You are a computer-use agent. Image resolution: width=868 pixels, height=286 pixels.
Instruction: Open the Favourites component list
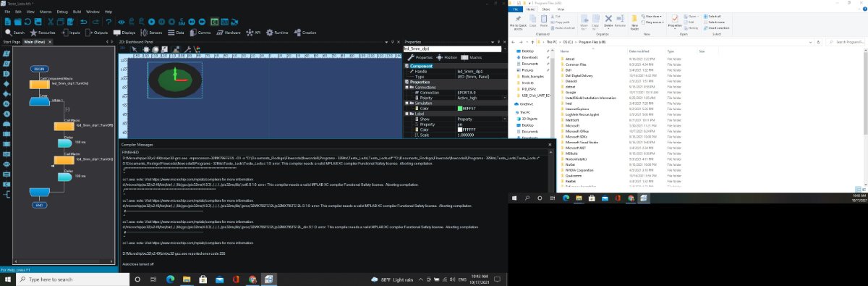pyautogui.click(x=43, y=33)
